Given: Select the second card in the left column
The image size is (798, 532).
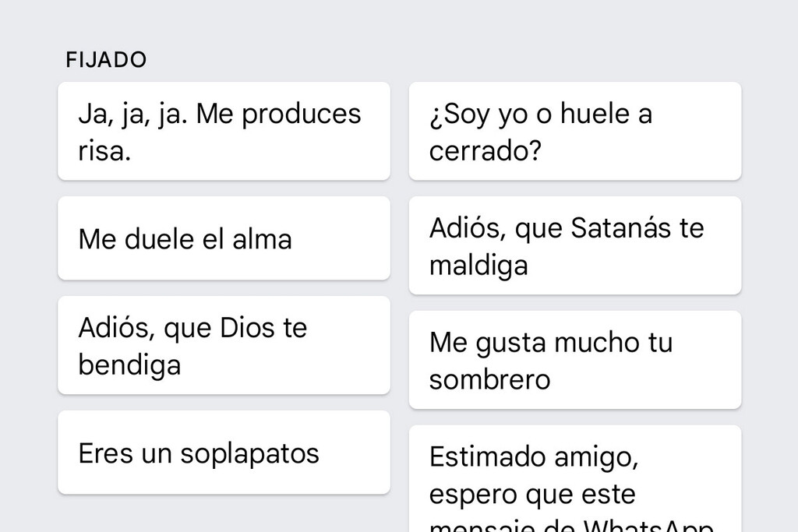Looking at the screenshot, I should click(223, 238).
